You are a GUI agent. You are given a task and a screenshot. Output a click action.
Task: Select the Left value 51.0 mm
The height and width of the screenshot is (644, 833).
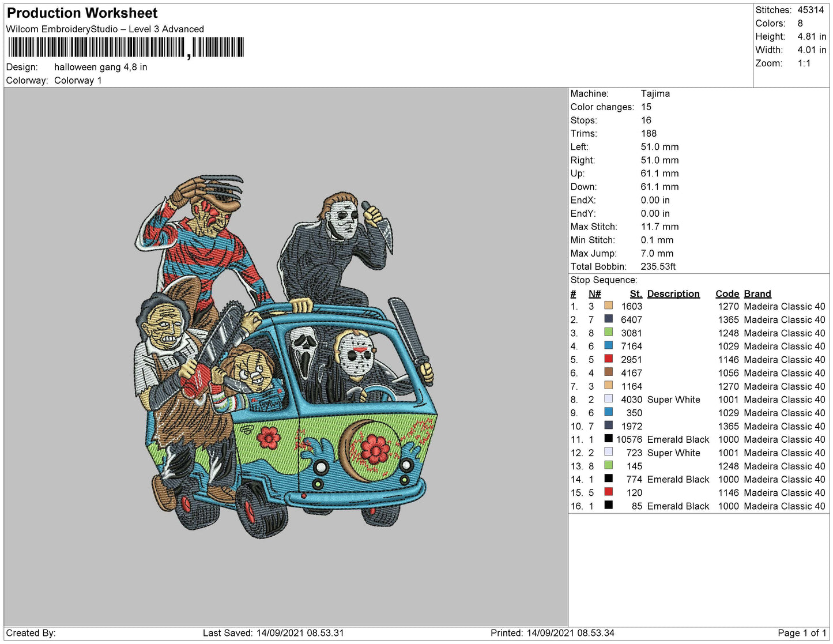(660, 146)
